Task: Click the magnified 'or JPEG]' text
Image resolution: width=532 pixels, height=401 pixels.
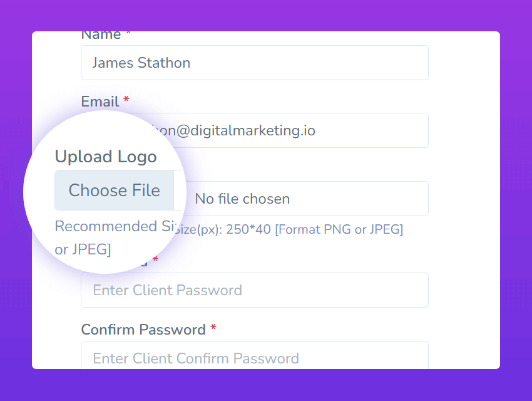Action: tap(83, 249)
